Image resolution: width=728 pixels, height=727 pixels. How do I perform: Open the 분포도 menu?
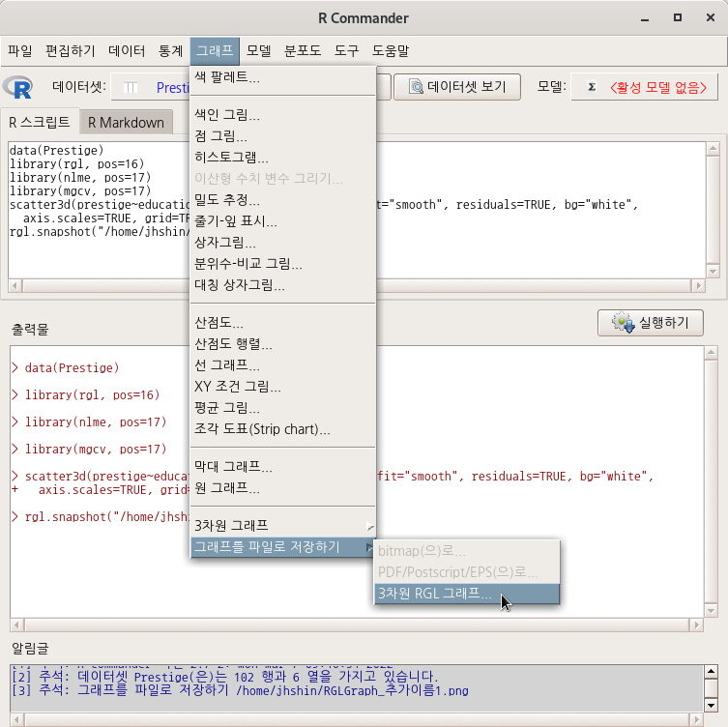pyautogui.click(x=303, y=50)
